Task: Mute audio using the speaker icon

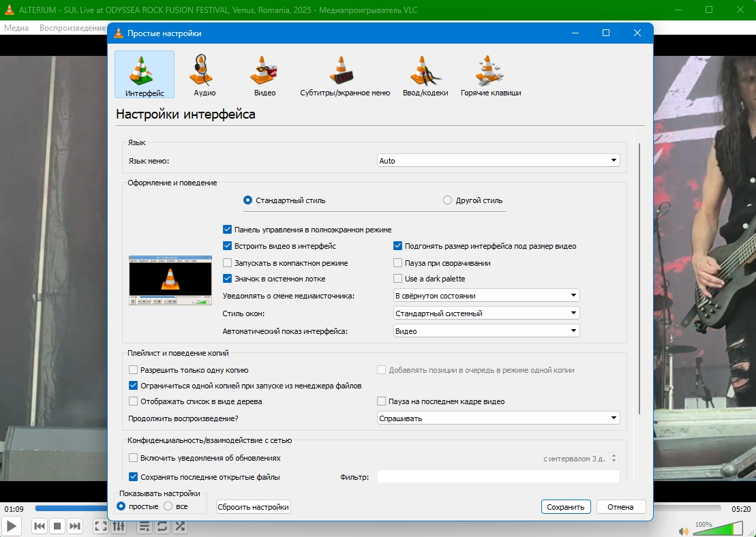Action: 684,532
